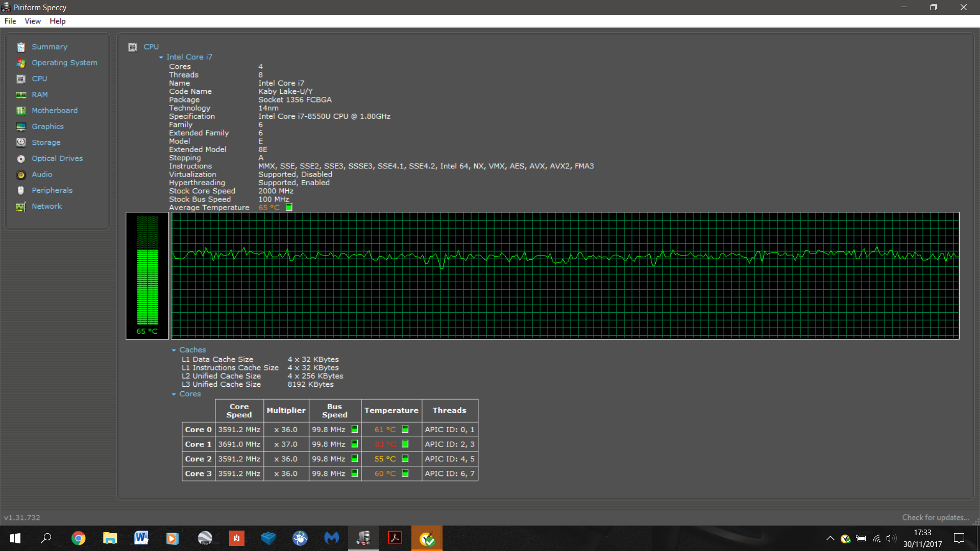Screen dimensions: 980x551
Task: Select the Graphics section label
Action: [x=47, y=127]
